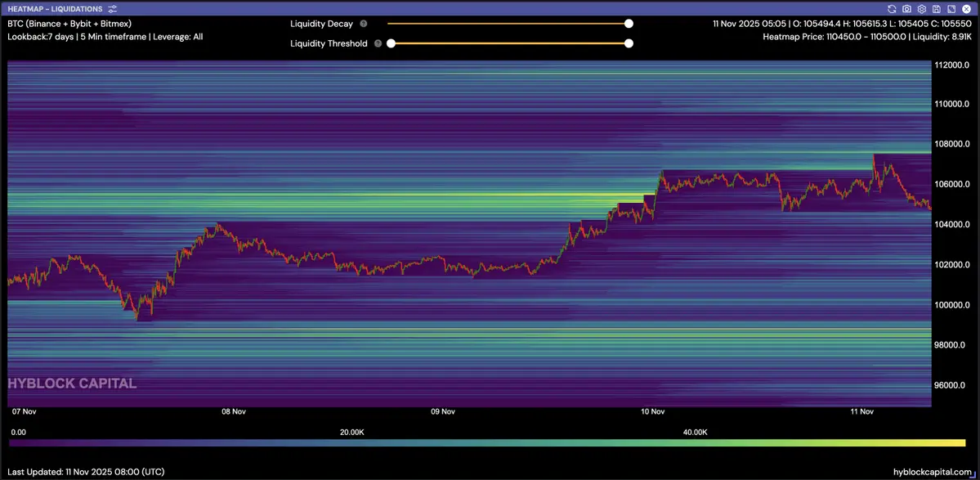Click the OHLC readout for 11 Nov 05:05
980x480 pixels.
[843, 24]
